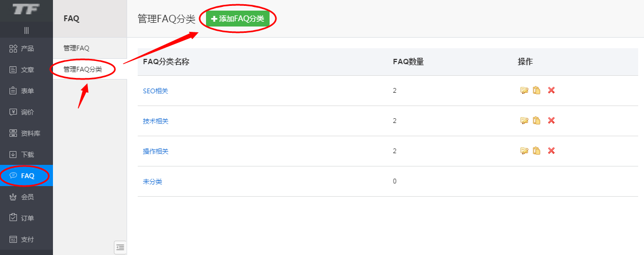Edit the 技术相关 category

[x=524, y=121]
